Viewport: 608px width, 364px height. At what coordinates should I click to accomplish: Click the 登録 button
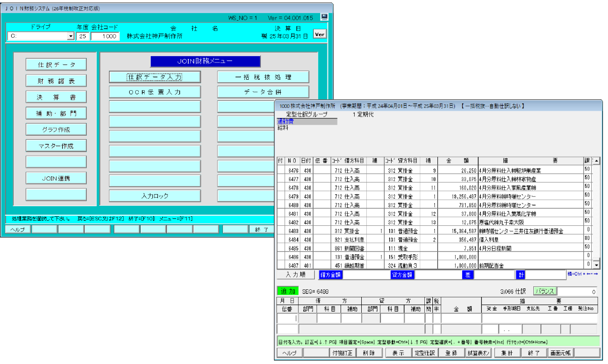point(451,353)
